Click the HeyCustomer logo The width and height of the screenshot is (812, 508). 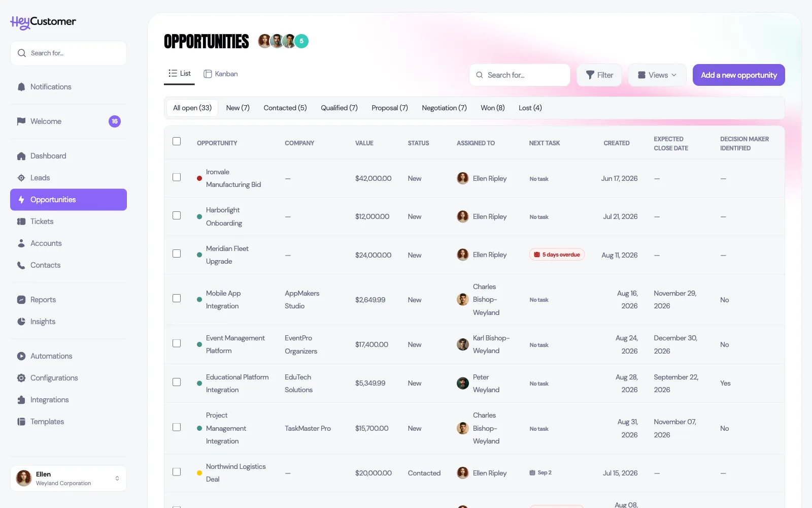[43, 22]
